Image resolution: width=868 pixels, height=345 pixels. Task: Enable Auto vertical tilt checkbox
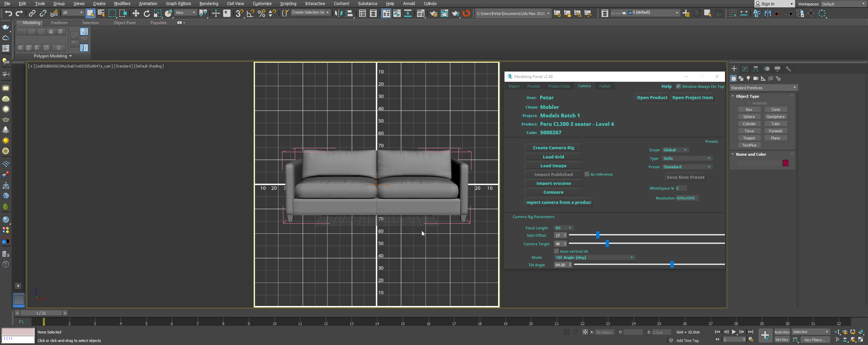point(556,251)
